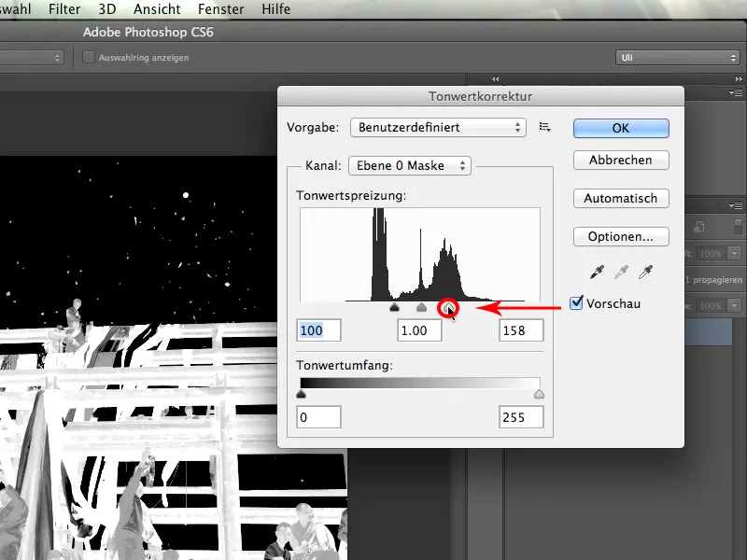This screenshot has height=560, width=747.
Task: Click the Abbrechen button
Action: [621, 160]
